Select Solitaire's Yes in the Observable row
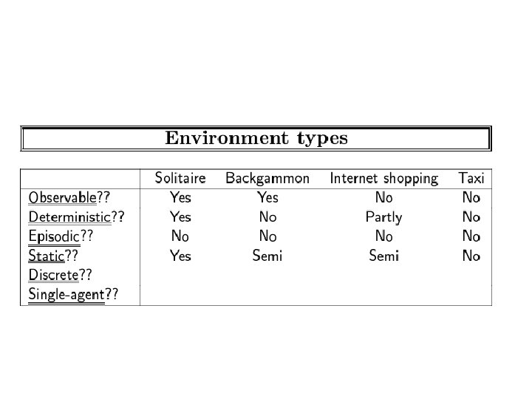 [180, 197]
